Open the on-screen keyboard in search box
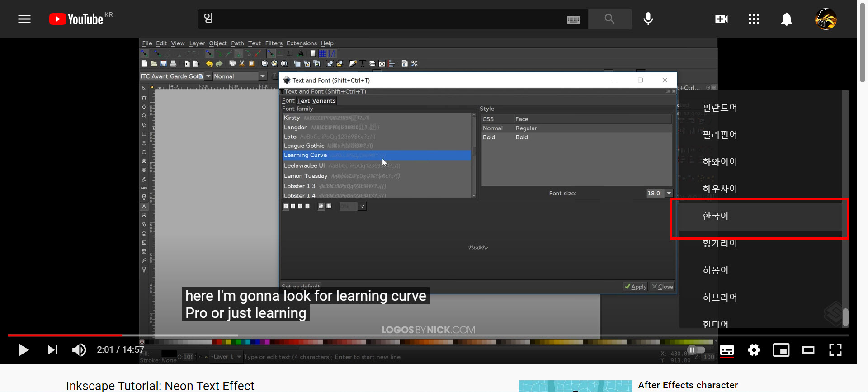The height and width of the screenshot is (392, 868). (x=573, y=19)
